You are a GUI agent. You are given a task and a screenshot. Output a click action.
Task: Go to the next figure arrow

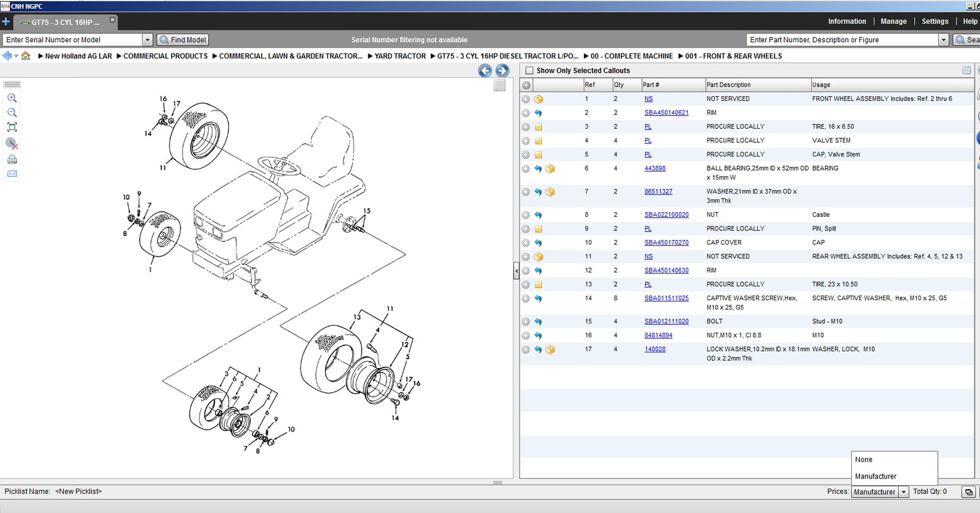502,70
